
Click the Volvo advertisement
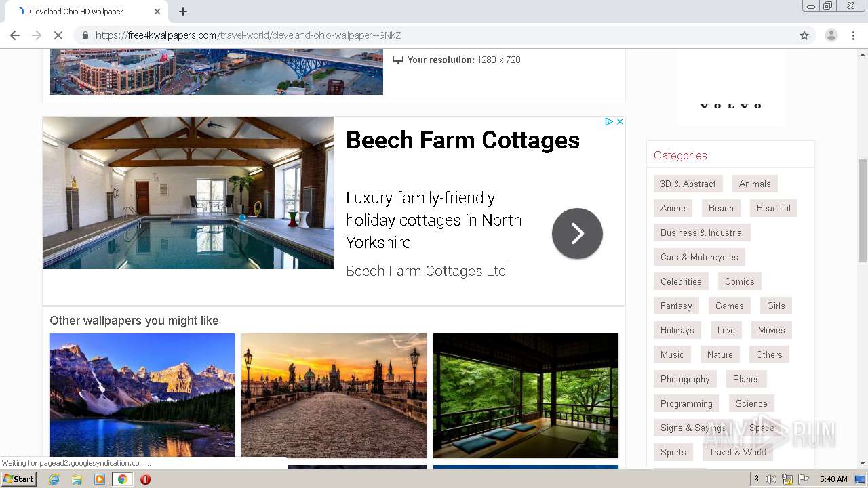730,87
